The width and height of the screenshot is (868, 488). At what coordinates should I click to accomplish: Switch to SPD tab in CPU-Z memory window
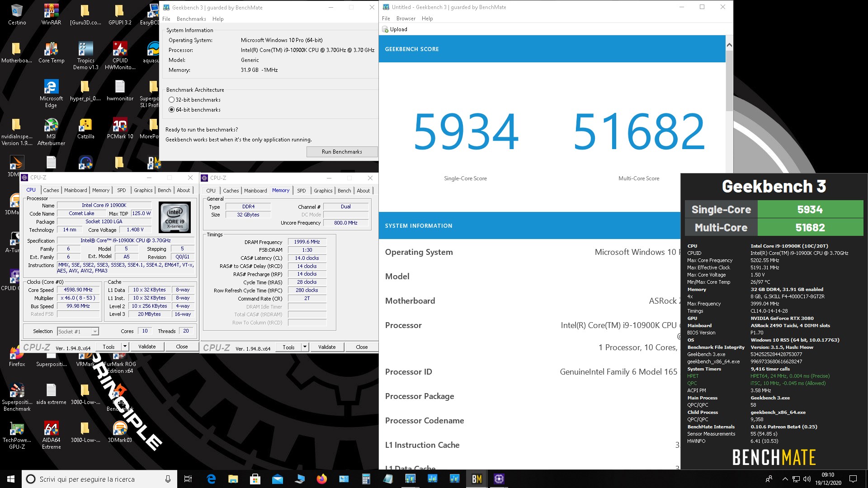click(301, 191)
